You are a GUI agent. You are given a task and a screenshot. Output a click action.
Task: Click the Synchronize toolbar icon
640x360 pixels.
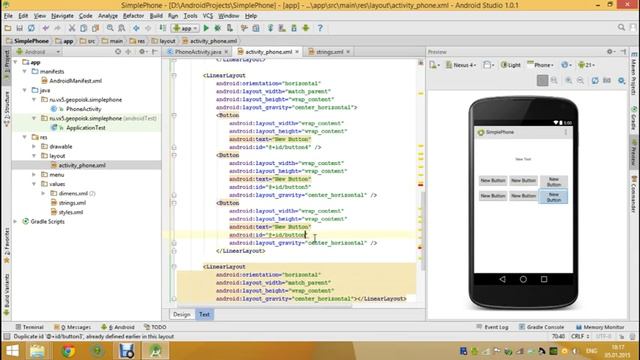click(x=31, y=28)
